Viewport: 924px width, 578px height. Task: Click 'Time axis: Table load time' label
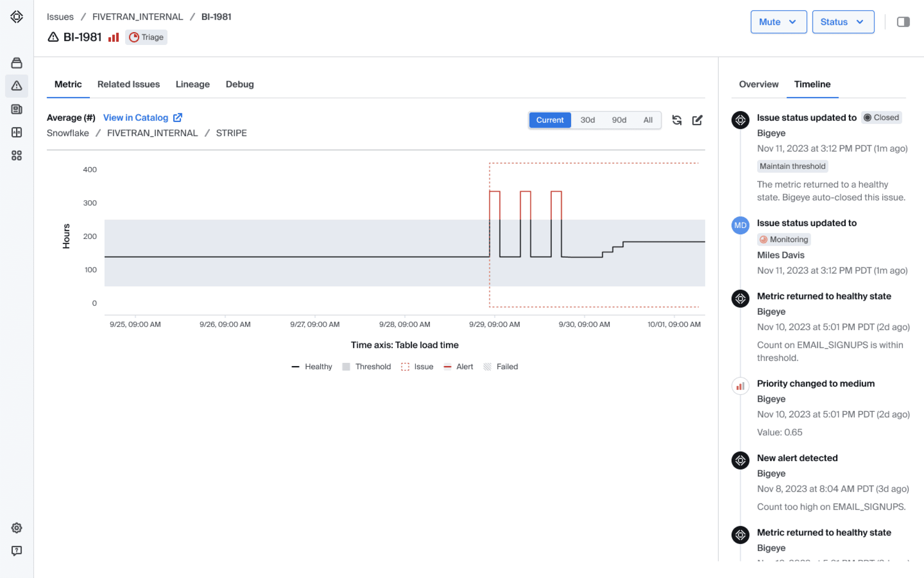(405, 345)
